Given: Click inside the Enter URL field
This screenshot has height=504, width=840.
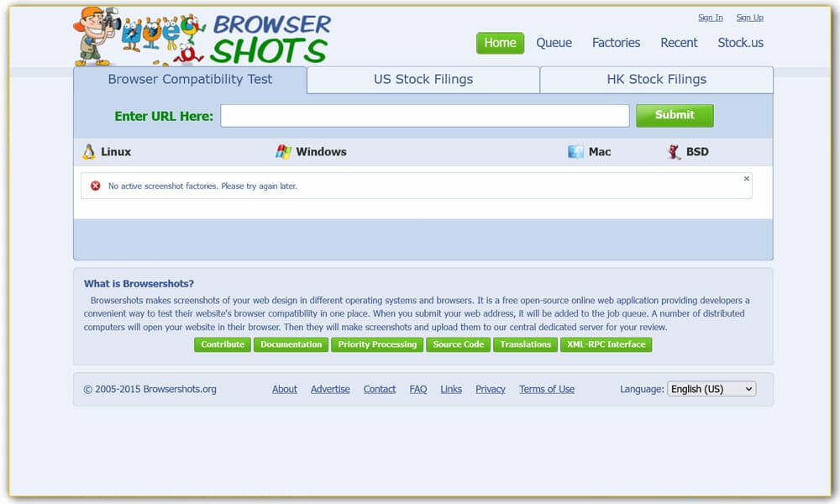Looking at the screenshot, I should 424,115.
